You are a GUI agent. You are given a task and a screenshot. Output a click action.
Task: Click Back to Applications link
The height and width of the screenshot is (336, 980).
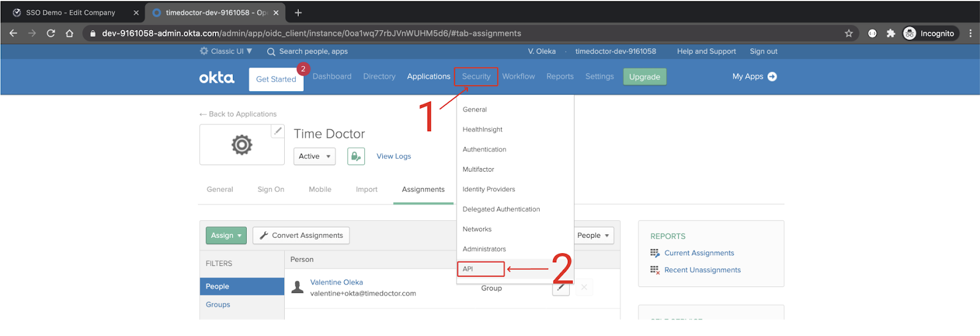(238, 114)
